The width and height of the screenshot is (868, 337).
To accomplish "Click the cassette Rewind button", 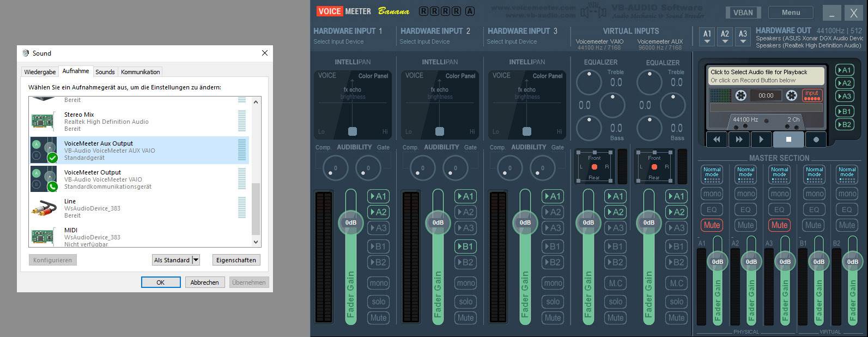I will (717, 140).
